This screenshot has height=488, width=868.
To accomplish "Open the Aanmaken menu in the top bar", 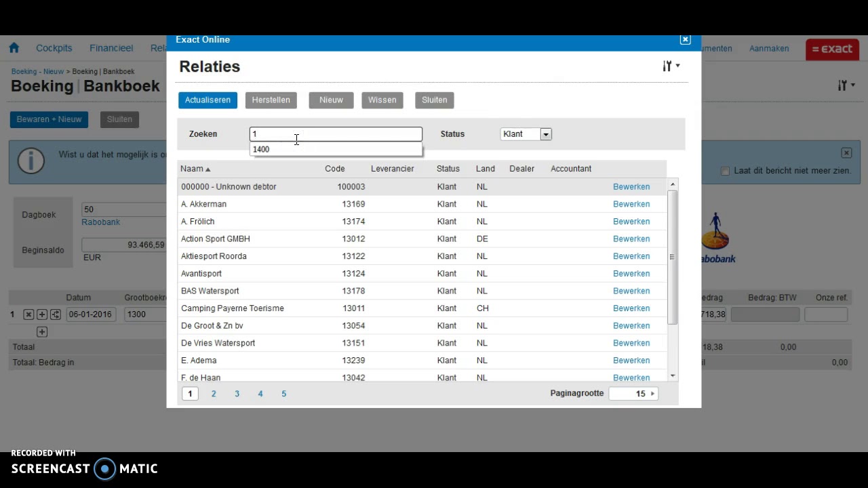I will 769,48.
